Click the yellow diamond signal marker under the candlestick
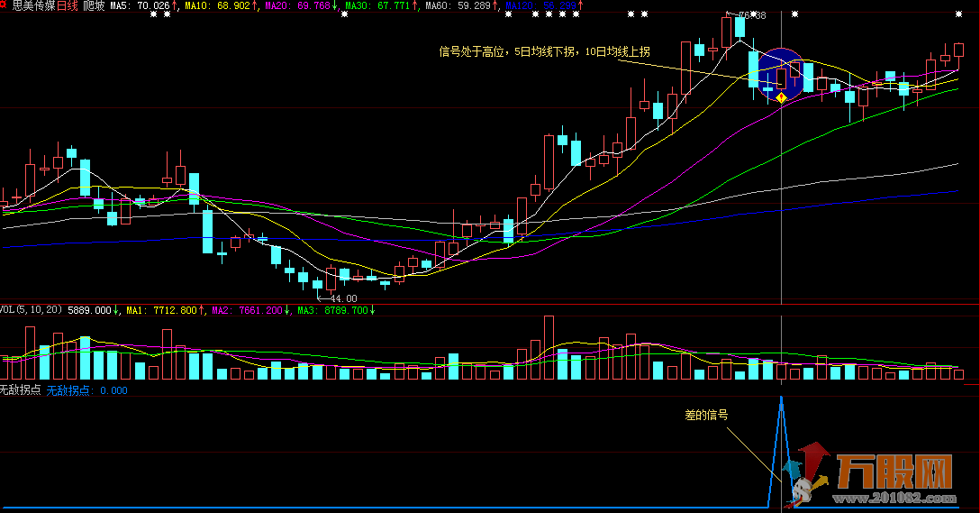This screenshot has width=980, height=513. 781,98
